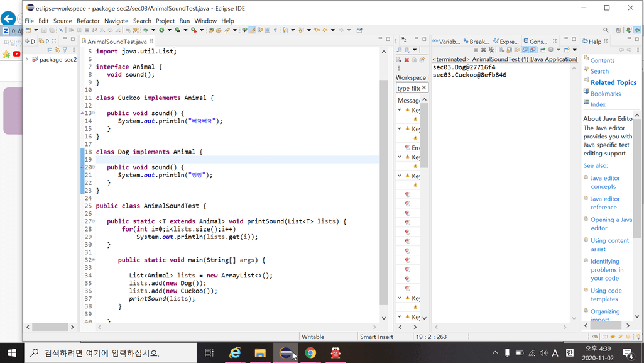Click Collapse All in Package Explorer
644x363 pixels.
[50, 50]
